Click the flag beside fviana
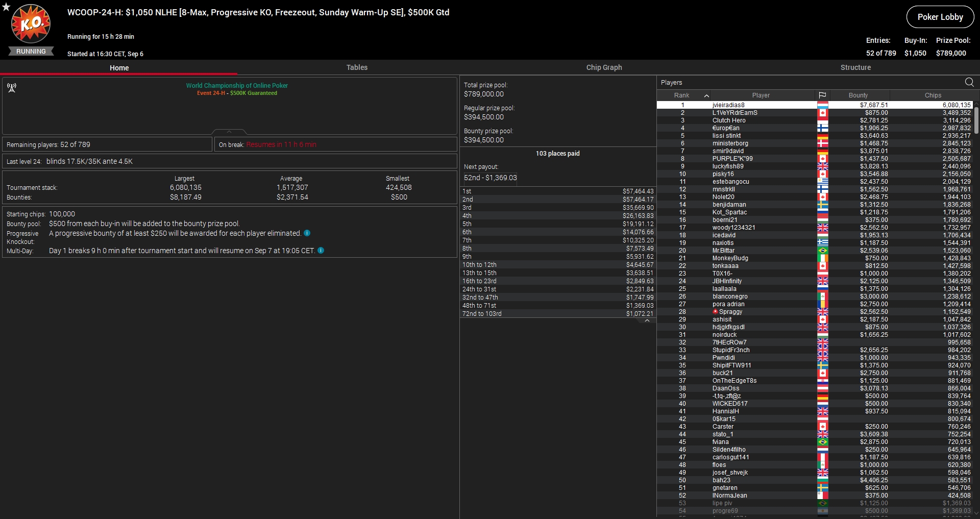 tap(822, 442)
